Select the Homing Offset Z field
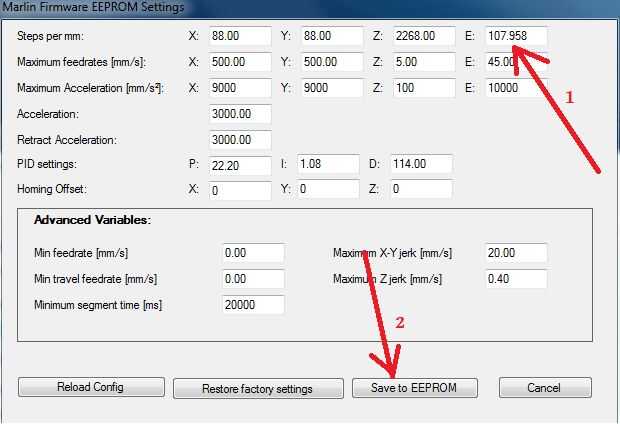Viewport: 620px width, 424px height. coord(422,189)
